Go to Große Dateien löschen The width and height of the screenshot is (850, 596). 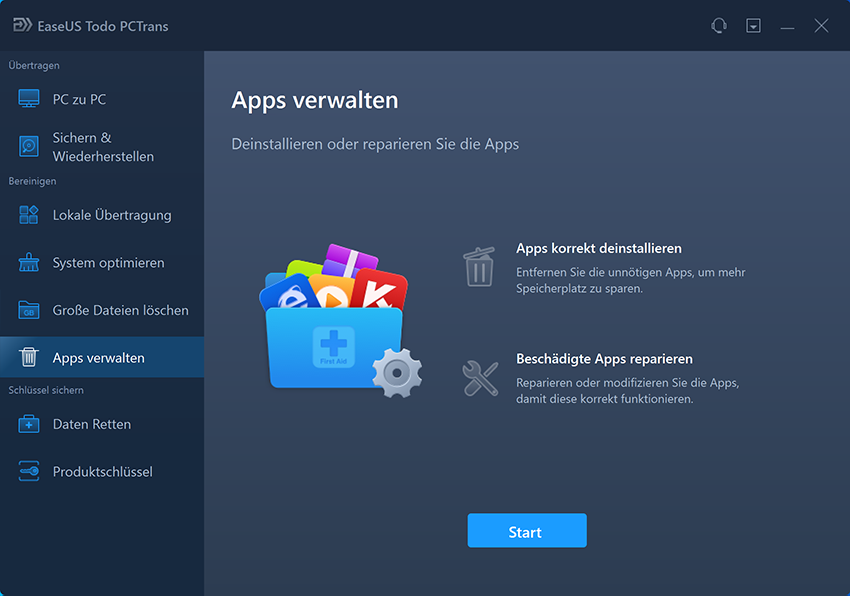point(120,311)
